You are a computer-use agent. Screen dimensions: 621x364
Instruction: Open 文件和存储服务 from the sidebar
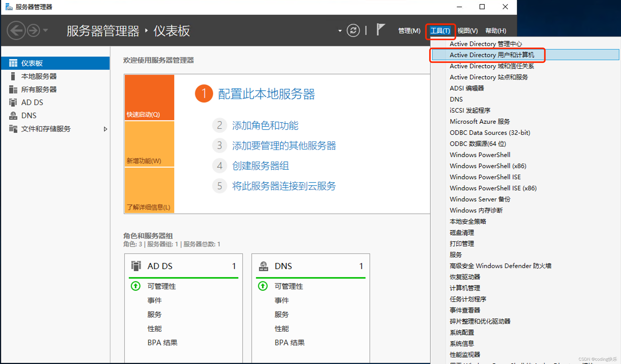coord(46,129)
